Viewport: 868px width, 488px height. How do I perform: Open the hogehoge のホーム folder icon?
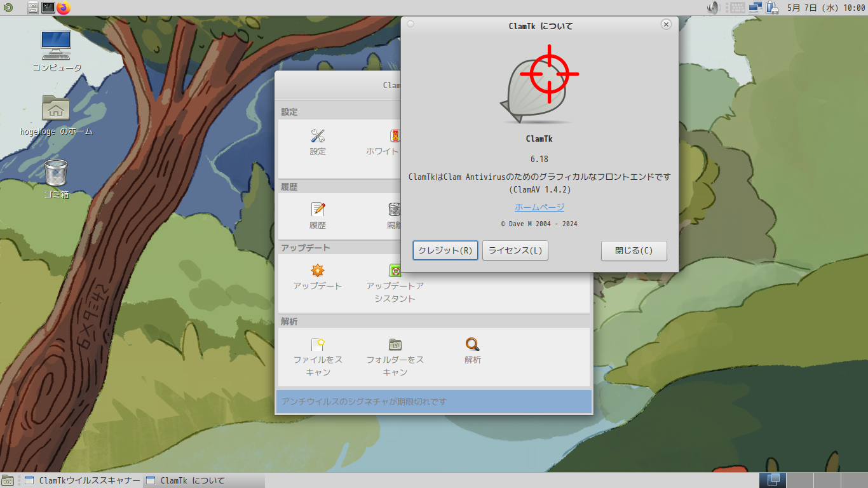click(x=56, y=108)
